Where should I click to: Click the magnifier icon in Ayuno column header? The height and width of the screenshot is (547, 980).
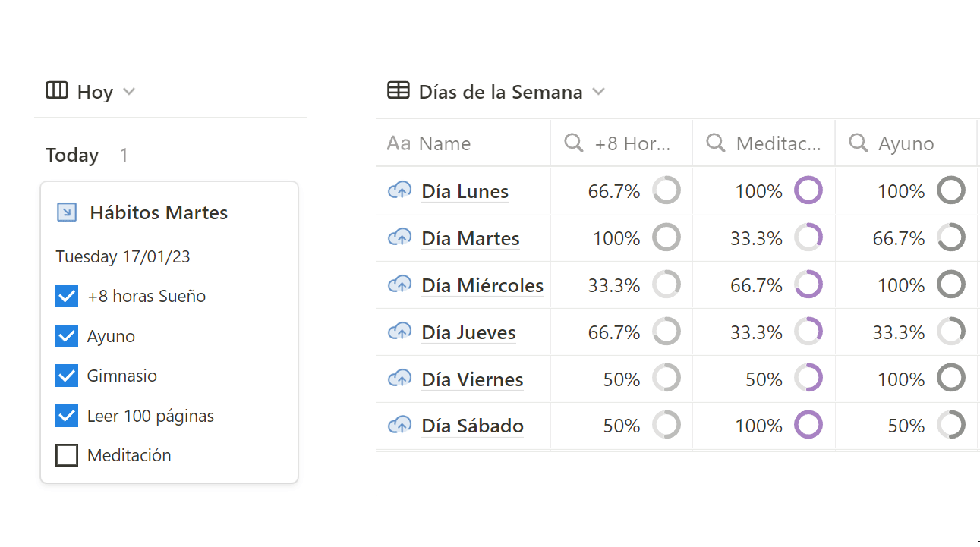pyautogui.click(x=859, y=143)
